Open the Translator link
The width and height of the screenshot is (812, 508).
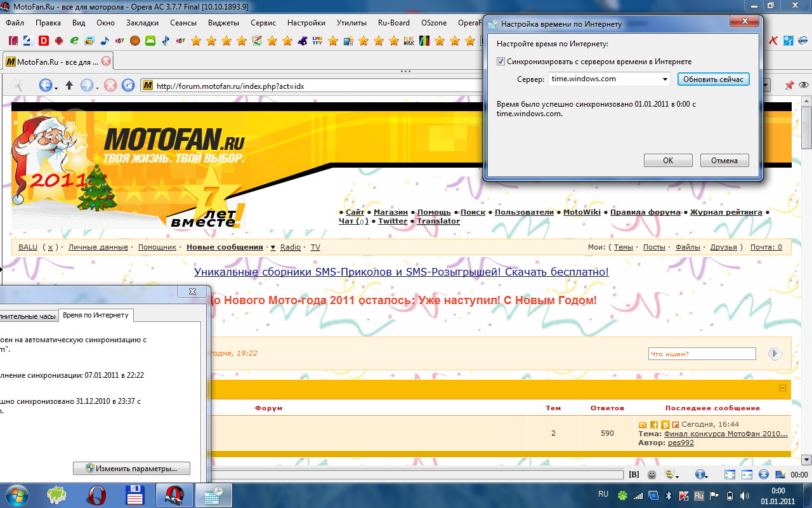(x=438, y=221)
